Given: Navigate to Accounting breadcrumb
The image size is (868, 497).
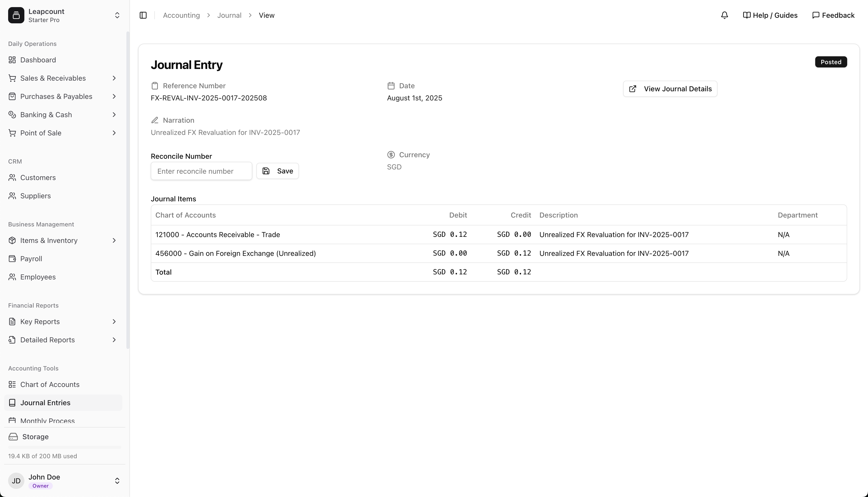Looking at the screenshot, I should coord(181,15).
